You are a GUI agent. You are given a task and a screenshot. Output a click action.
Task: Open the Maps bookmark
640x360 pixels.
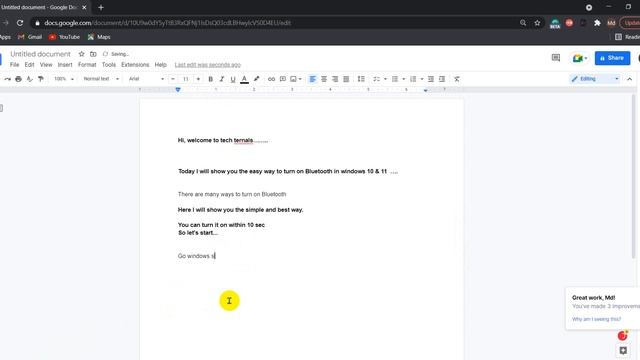99,37
